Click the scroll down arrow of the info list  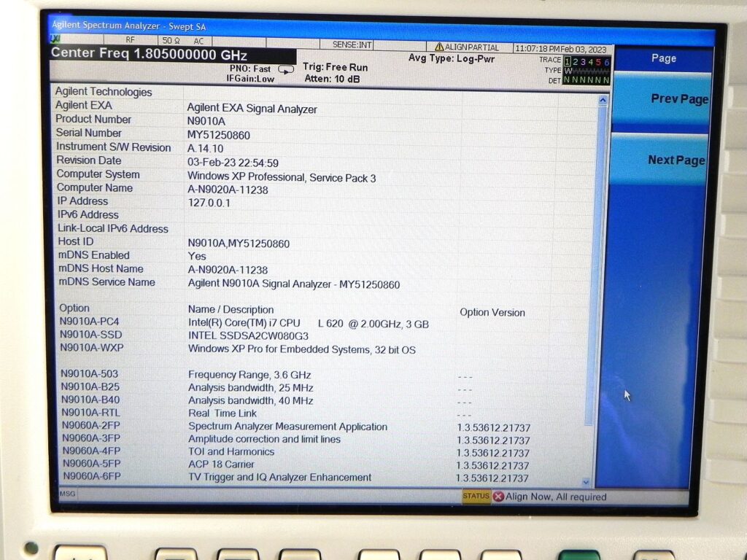coord(586,482)
